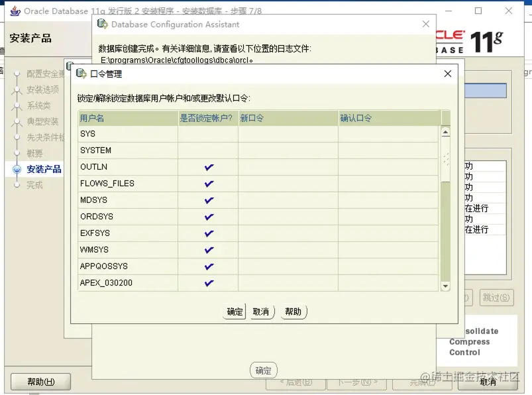Select the MDSYS user name
The width and height of the screenshot is (532, 395).
coord(93,200)
